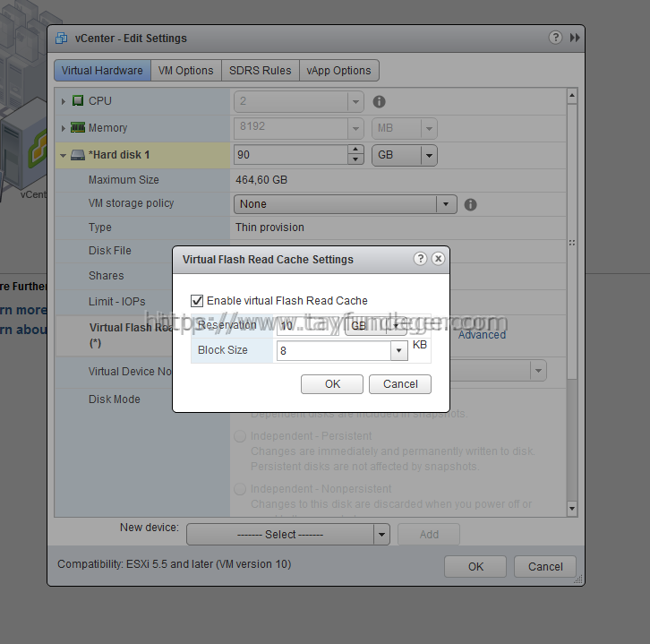This screenshot has height=644, width=650.
Task: Open the CPU count dropdown
Action: click(355, 101)
